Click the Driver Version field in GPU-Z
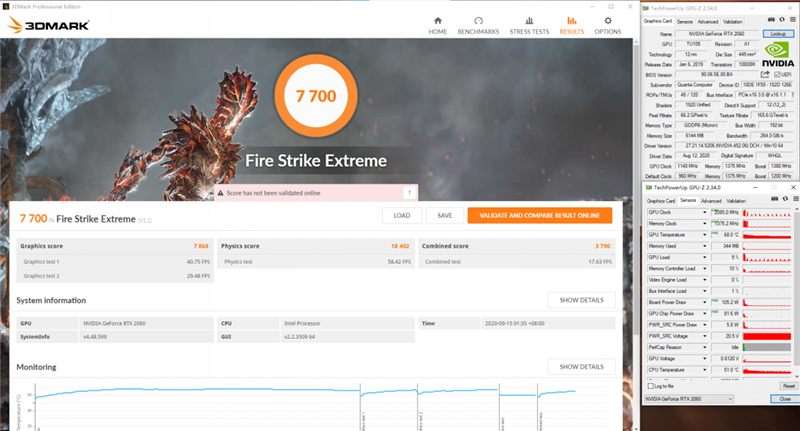Image resolution: width=800 pixels, height=431 pixels. coord(734,146)
